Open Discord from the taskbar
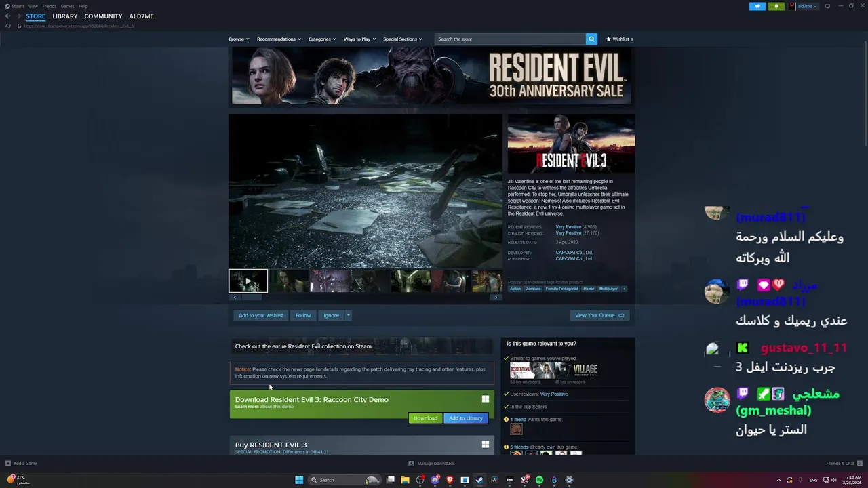Viewport: 868px width, 488px height. point(435,480)
